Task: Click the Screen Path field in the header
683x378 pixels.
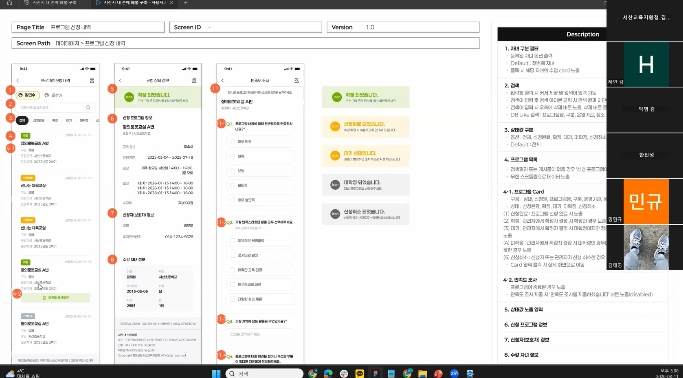Action: point(246,43)
